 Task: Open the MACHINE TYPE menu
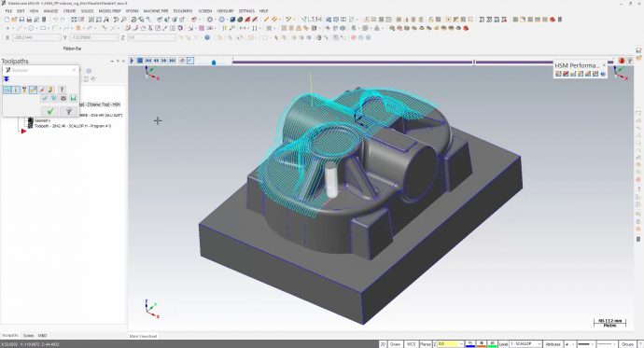(x=156, y=11)
